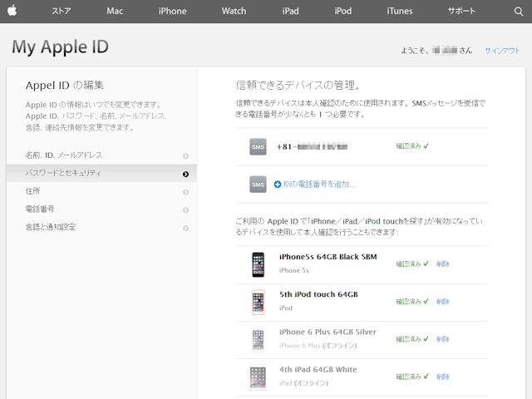Viewport: 532px width, 399px height.
Task: Select 名前、ID、メールアドレス sidebar item
Action: pos(101,155)
